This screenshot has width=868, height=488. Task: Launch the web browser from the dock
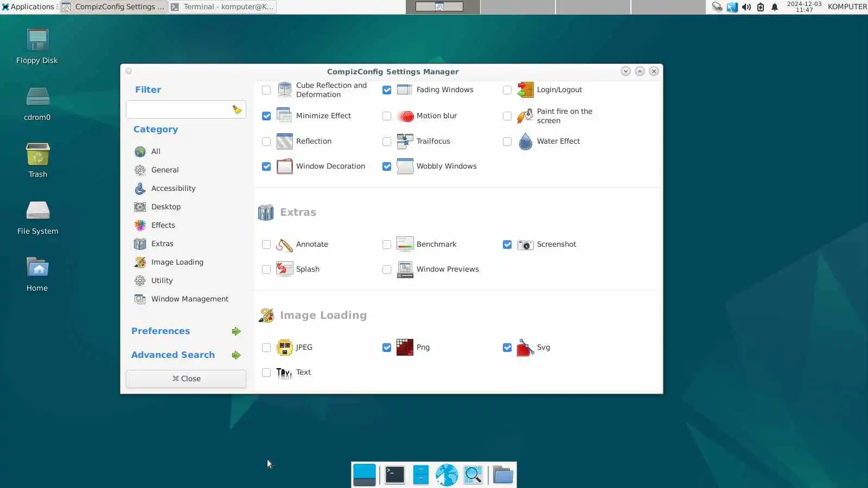pos(446,475)
